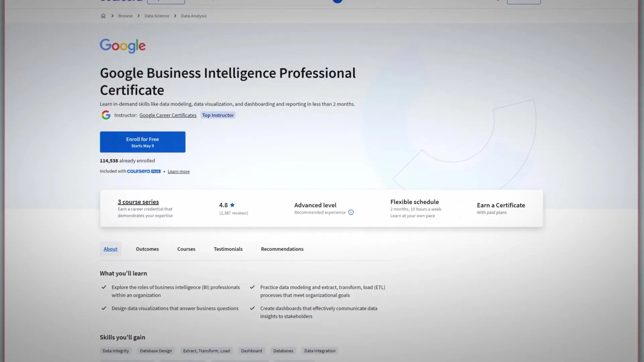Select the About tab

110,249
